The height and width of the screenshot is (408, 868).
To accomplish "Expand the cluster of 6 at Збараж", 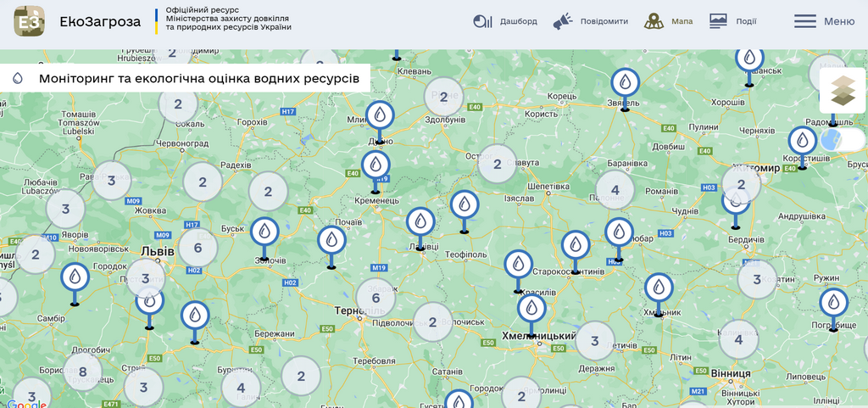I will (376, 298).
